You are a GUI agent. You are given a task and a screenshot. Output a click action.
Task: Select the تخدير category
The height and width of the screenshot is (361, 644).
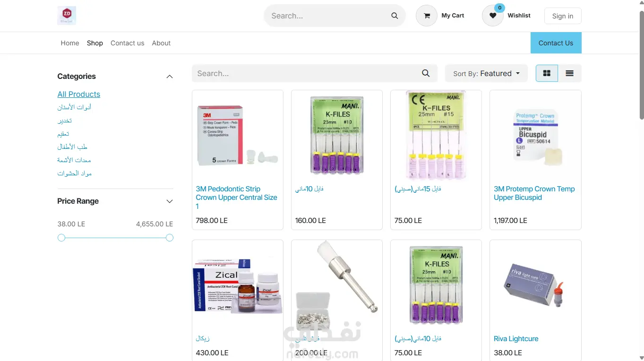click(65, 120)
